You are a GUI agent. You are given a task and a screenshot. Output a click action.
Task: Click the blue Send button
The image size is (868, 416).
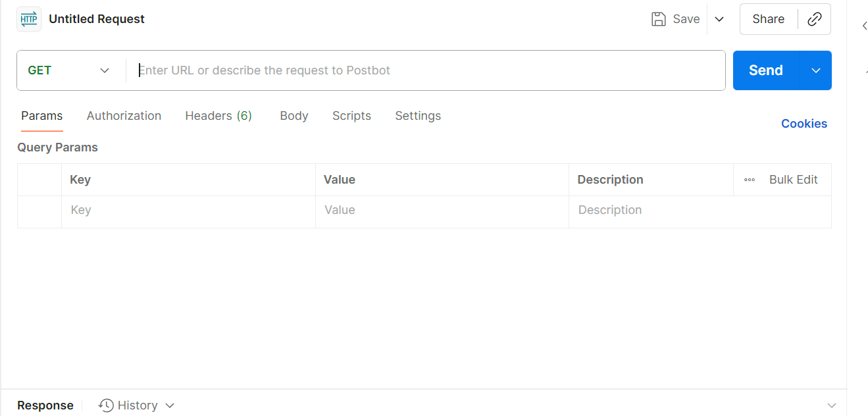[766, 70]
